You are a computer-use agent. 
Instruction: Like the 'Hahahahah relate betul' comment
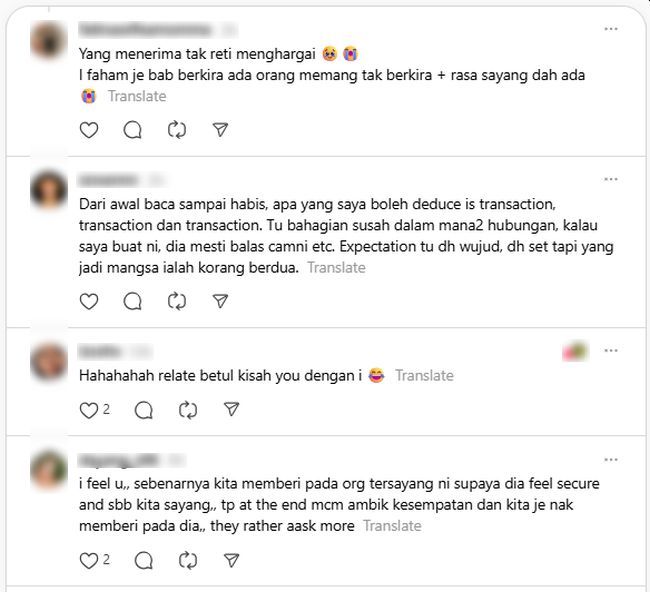tap(89, 410)
